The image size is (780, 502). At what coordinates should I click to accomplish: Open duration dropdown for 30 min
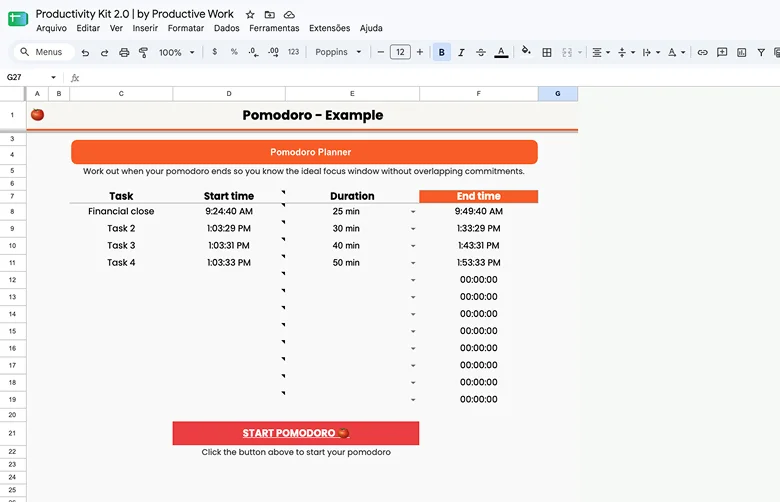click(x=413, y=229)
